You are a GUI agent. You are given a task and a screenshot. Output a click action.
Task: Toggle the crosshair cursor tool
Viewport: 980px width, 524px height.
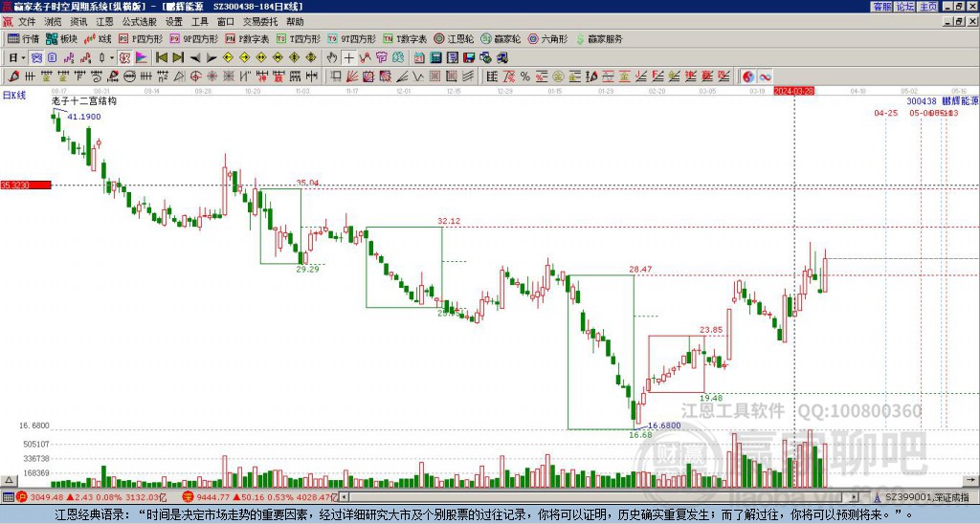pos(348,57)
